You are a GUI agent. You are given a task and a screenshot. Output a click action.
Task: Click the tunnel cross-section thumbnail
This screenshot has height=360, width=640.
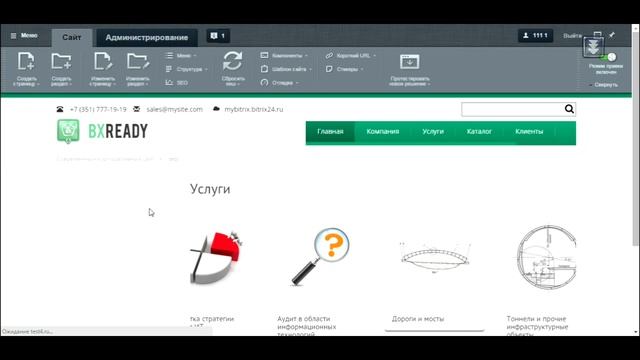point(546,257)
